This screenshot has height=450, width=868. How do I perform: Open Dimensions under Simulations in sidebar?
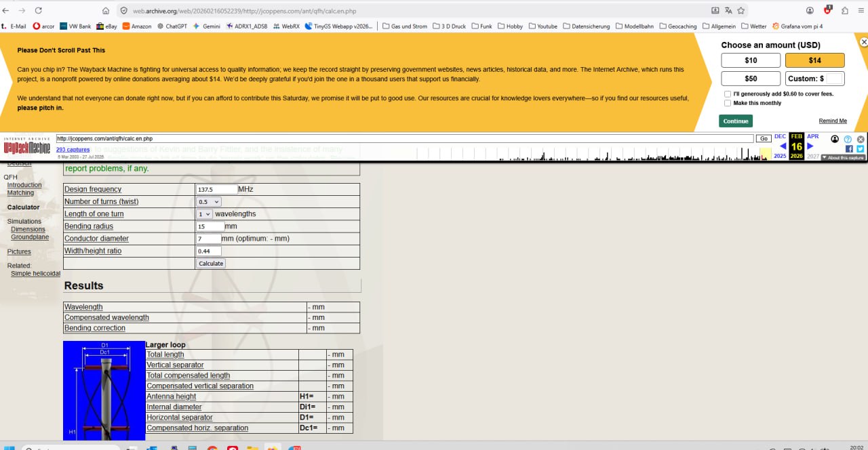tap(28, 230)
